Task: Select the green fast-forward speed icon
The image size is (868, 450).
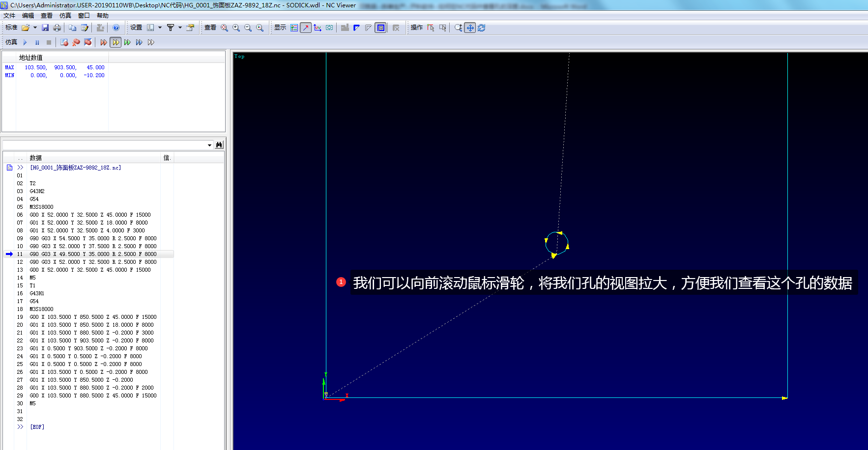Action: (x=127, y=43)
